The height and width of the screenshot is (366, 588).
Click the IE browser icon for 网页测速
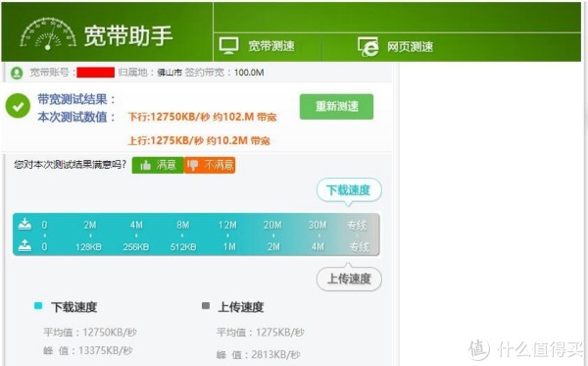click(367, 46)
